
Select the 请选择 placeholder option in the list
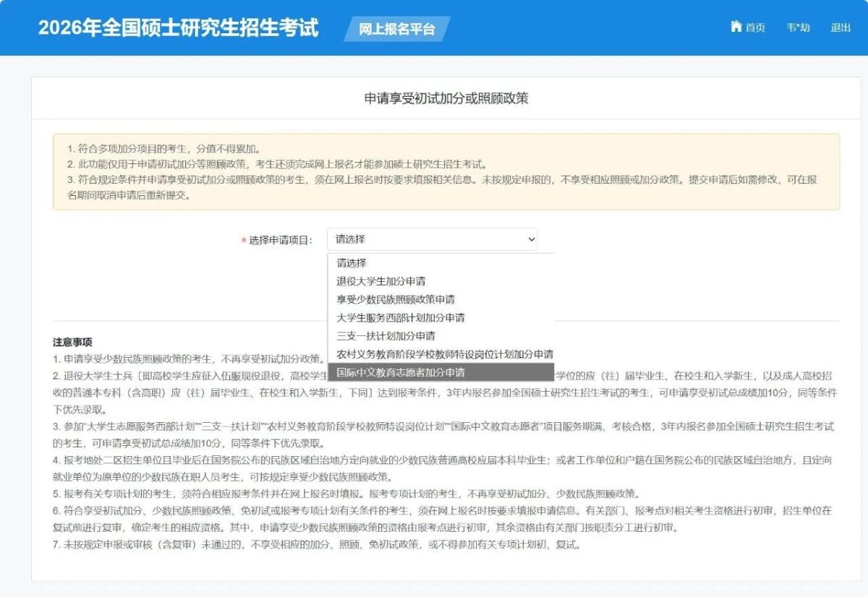(x=352, y=263)
